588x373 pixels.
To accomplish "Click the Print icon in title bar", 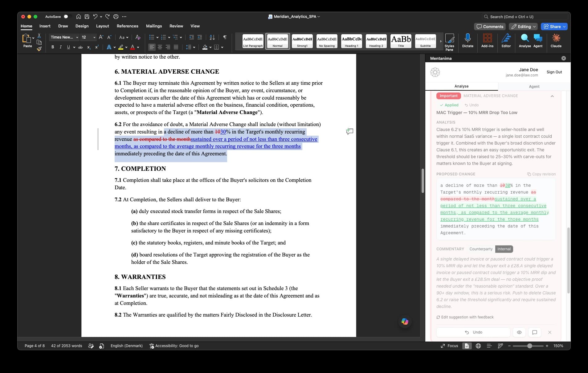I will pyautogui.click(x=116, y=17).
